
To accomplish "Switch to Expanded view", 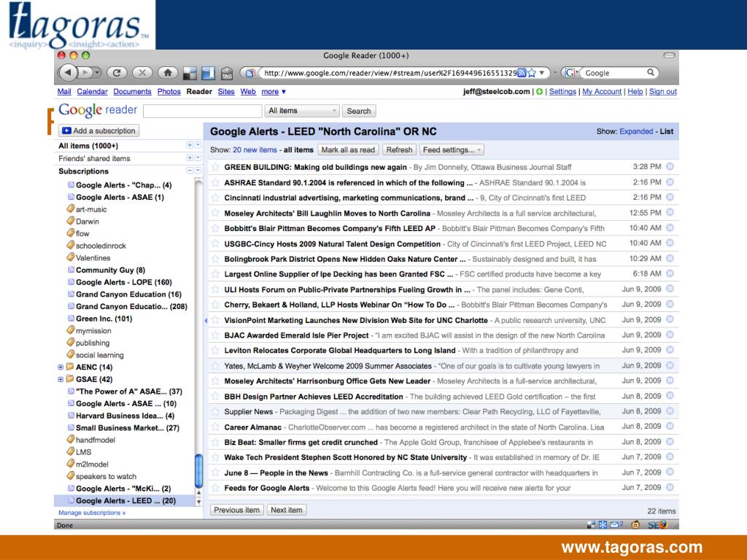I will tap(636, 131).
